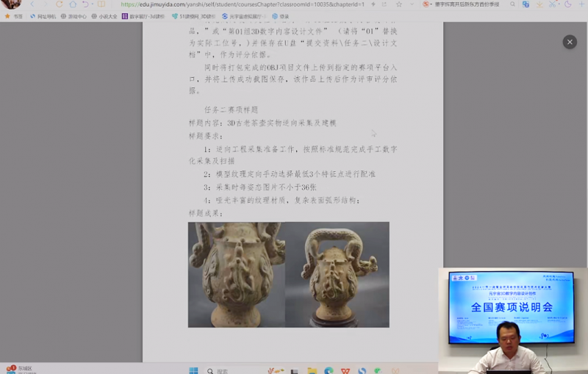Open the 网址导航 bookmark
Image resolution: width=588 pixels, height=374 pixels.
(x=43, y=15)
